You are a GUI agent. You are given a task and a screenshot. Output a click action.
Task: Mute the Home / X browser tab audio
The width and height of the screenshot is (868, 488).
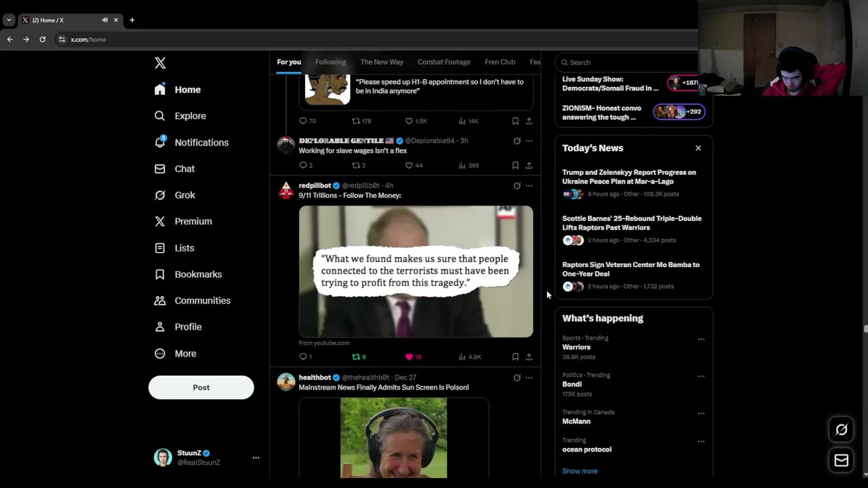tap(104, 20)
